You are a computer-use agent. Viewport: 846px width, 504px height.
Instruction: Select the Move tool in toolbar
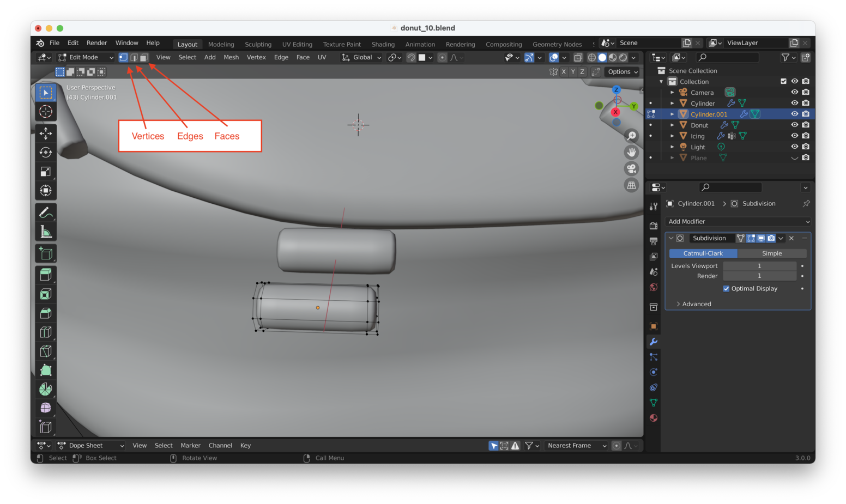pos(46,133)
